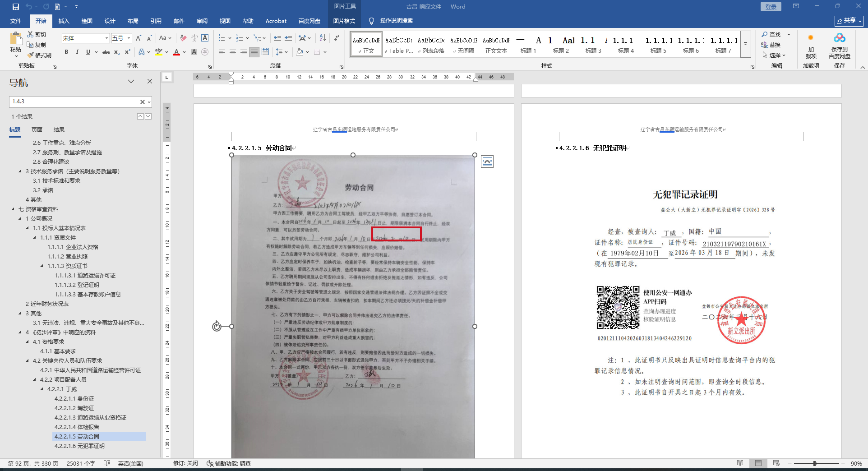Open the 图片格式 (Picture Format) tab

344,21
